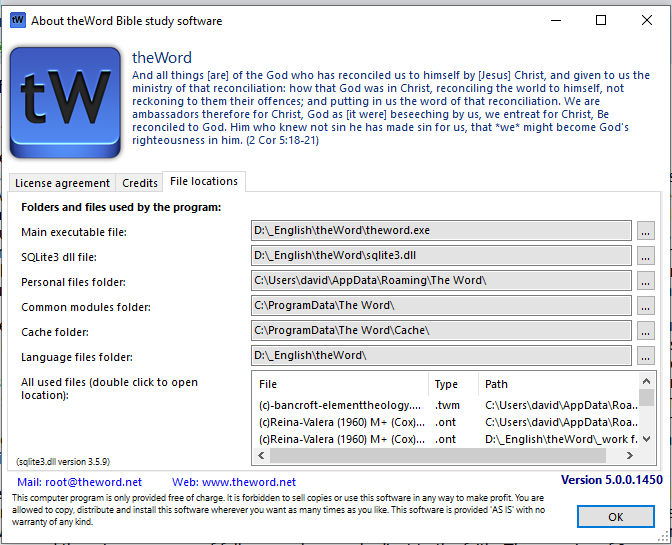Click the horizontal scrollbar thumb in file list
Image resolution: width=672 pixels, height=545 pixels.
438,455
